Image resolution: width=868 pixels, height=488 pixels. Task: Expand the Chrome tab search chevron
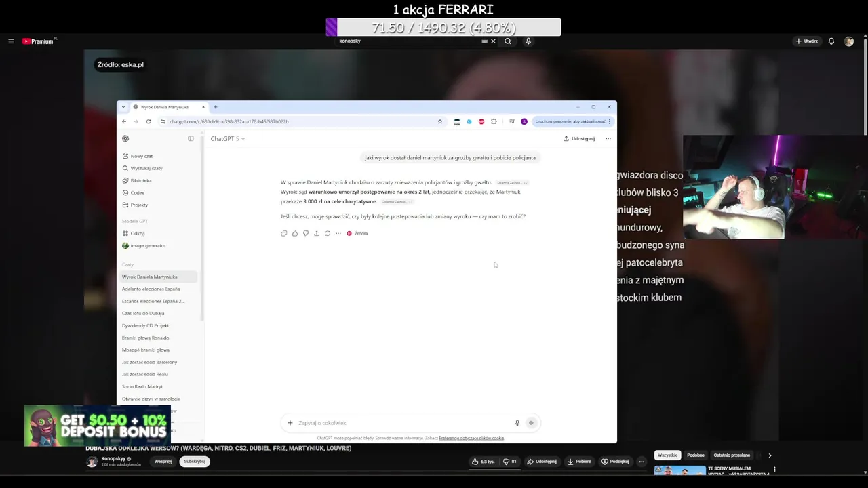pyautogui.click(x=123, y=107)
